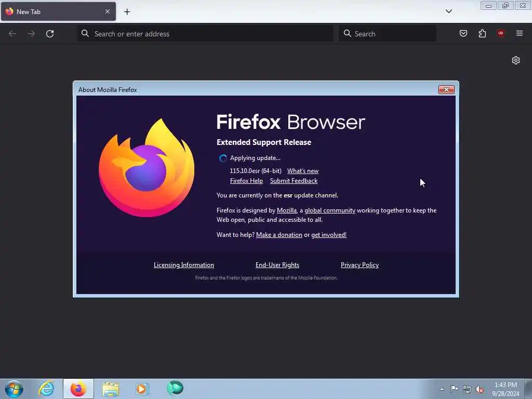
Task: Open the Licensing Information link
Action: point(184,265)
